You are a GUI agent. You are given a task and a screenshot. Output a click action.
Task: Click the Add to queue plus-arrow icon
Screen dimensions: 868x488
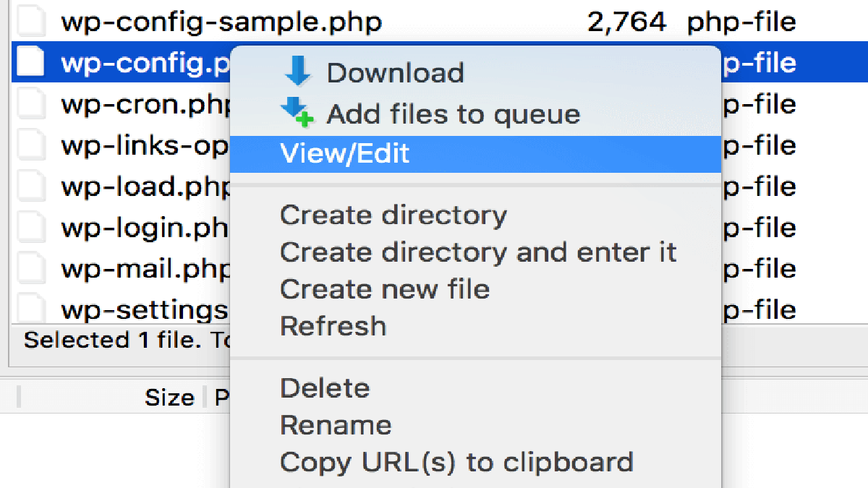point(297,114)
